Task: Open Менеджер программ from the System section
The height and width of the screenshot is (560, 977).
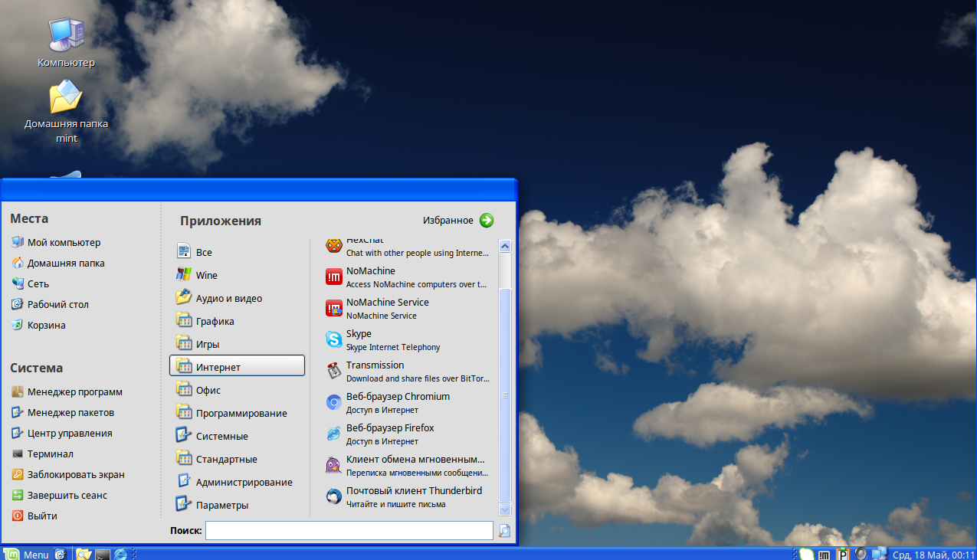Action: (x=74, y=391)
